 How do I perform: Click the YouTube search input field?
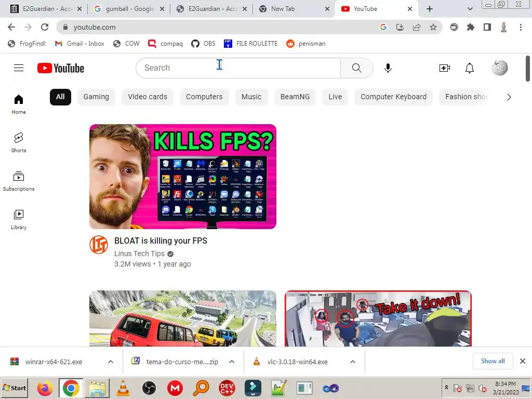(x=238, y=68)
